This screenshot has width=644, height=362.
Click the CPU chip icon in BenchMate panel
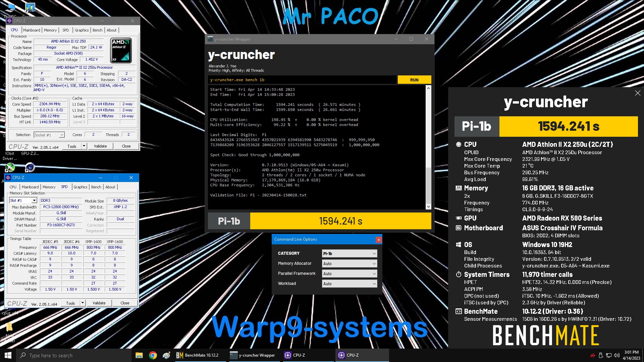[x=459, y=144]
